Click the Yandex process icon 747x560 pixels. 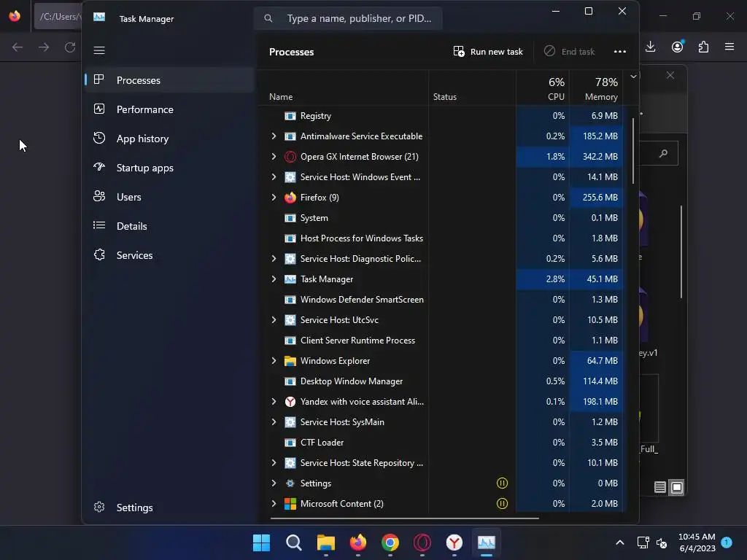point(290,402)
